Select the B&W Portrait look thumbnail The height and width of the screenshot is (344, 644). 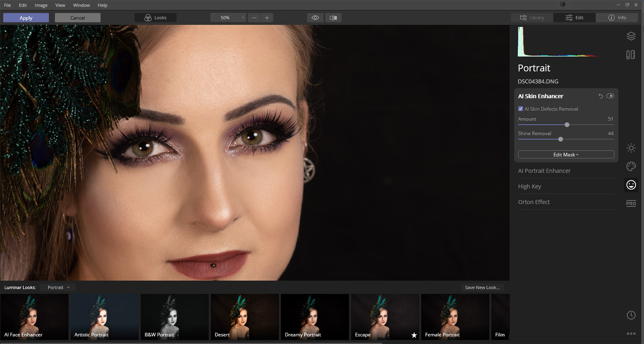click(175, 317)
